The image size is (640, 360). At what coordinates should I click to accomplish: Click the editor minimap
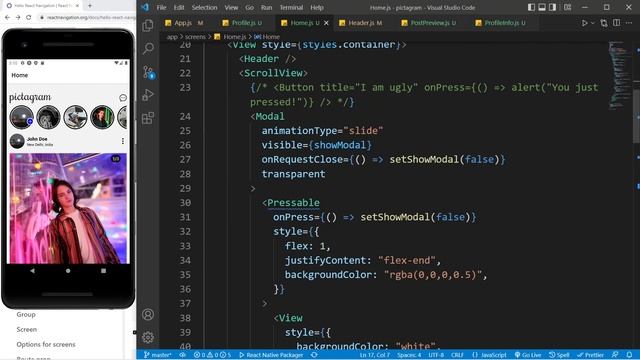[620, 75]
